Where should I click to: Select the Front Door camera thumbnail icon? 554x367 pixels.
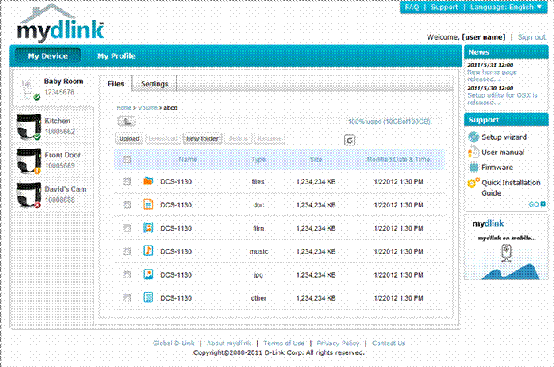tap(29, 161)
